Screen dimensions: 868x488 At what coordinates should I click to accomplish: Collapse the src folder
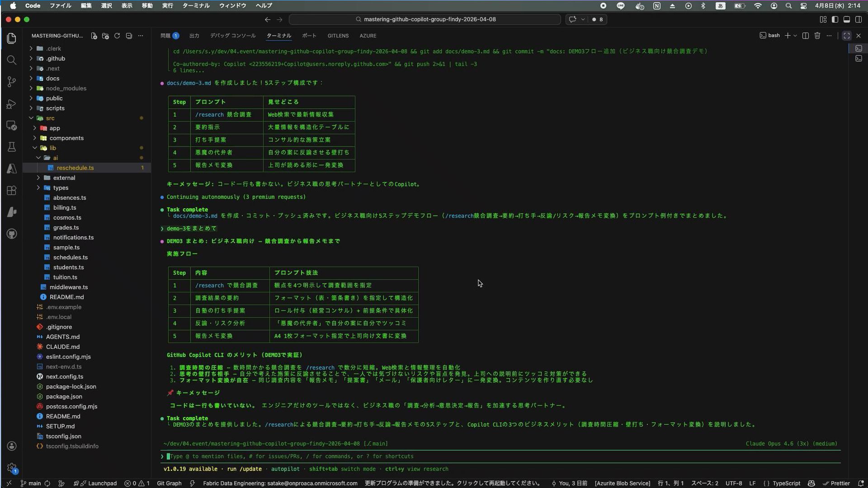pyautogui.click(x=50, y=118)
